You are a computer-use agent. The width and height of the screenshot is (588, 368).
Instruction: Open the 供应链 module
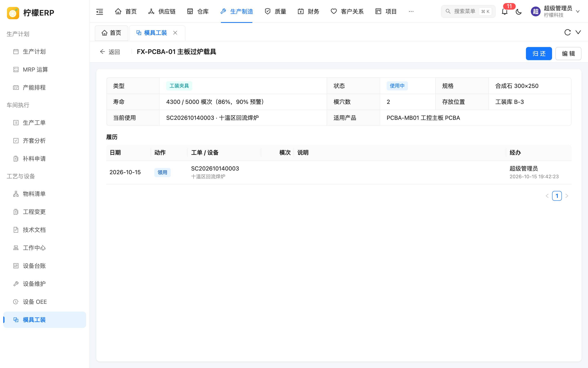[x=162, y=11]
